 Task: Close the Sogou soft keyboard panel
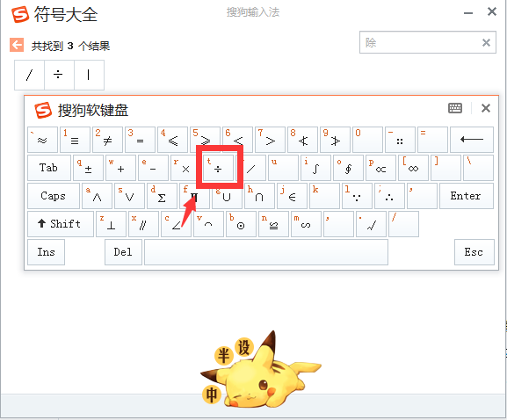[486, 108]
